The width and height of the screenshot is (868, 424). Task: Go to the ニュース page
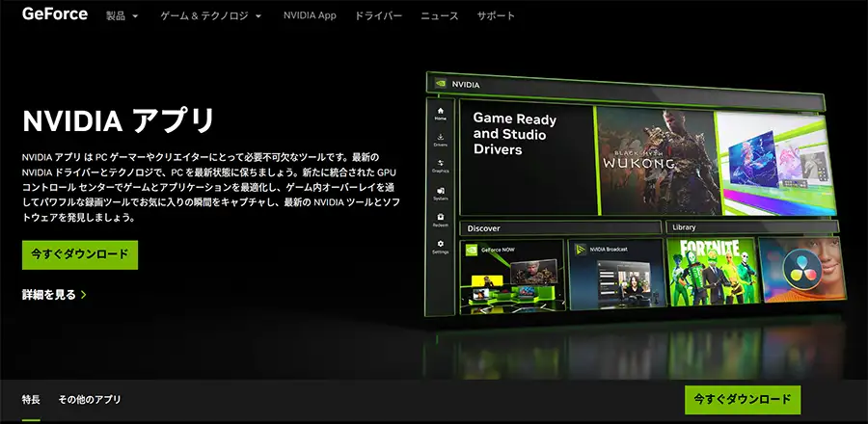point(440,16)
